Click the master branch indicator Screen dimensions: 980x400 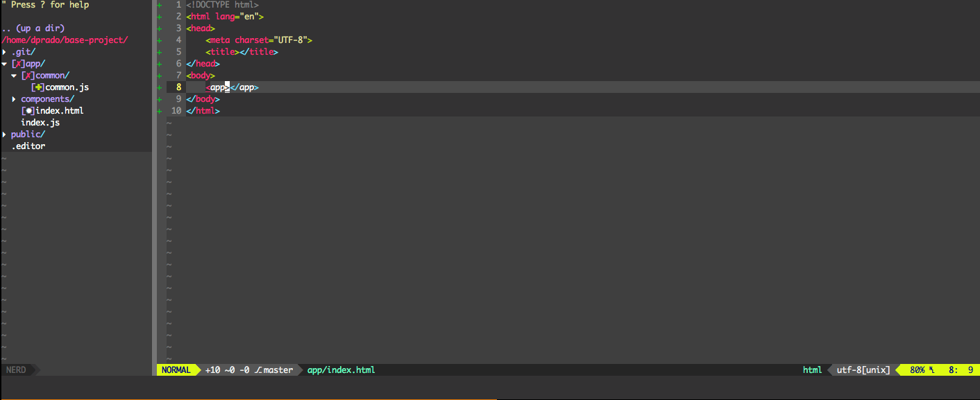point(273,370)
